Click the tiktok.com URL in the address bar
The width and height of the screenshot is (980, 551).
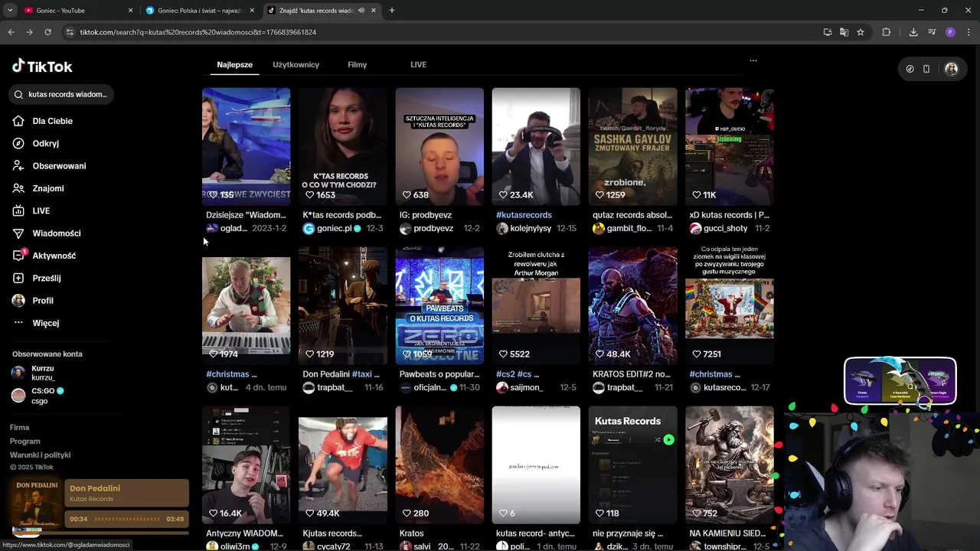click(x=198, y=32)
